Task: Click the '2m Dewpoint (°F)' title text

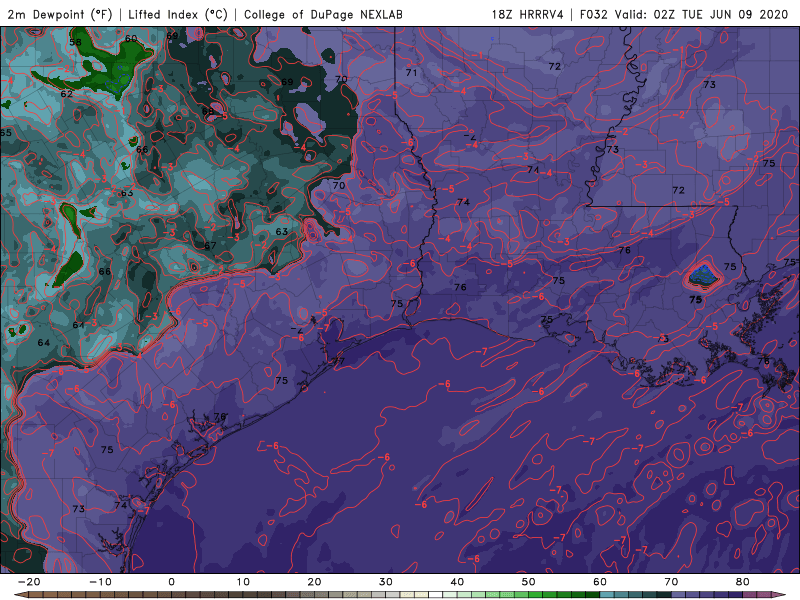Action: point(60,15)
